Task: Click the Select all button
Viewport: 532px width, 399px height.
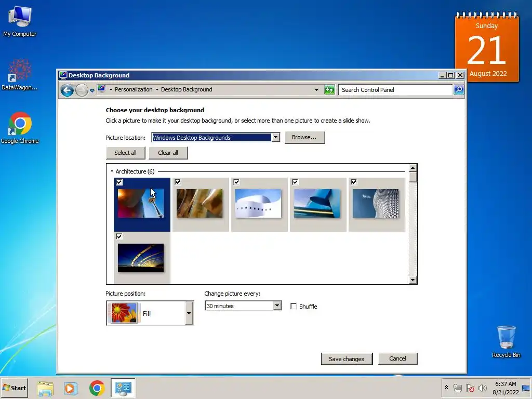Action: [126, 153]
